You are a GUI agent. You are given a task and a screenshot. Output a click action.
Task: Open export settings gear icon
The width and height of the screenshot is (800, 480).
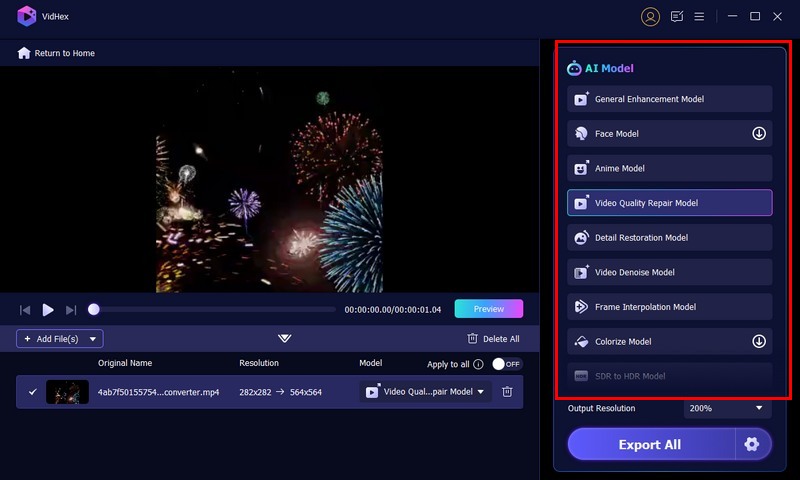coord(753,444)
